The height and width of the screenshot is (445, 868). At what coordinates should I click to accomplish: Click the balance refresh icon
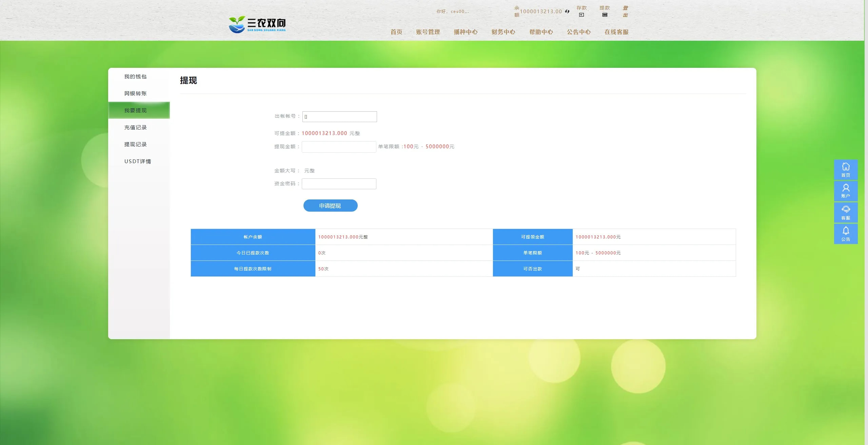(567, 12)
